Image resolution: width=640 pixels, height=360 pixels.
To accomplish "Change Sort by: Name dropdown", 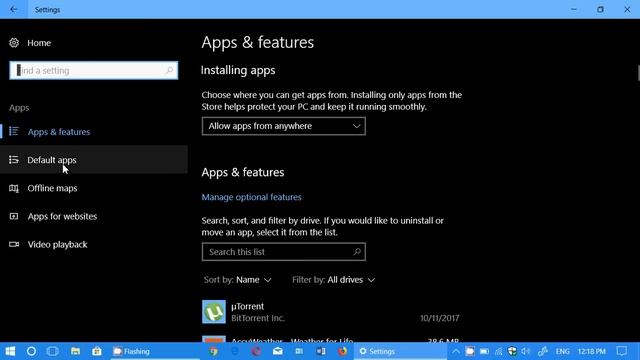I will [x=237, y=280].
